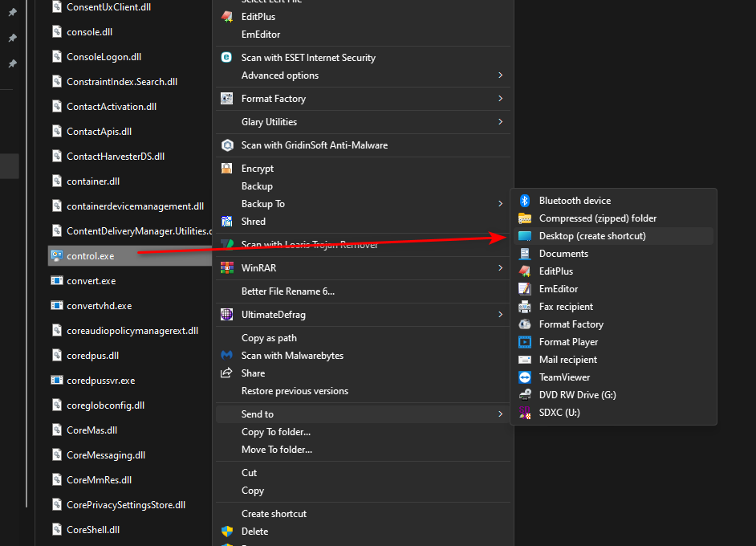Click the Delete shield icon
The image size is (756, 546).
pyautogui.click(x=226, y=532)
